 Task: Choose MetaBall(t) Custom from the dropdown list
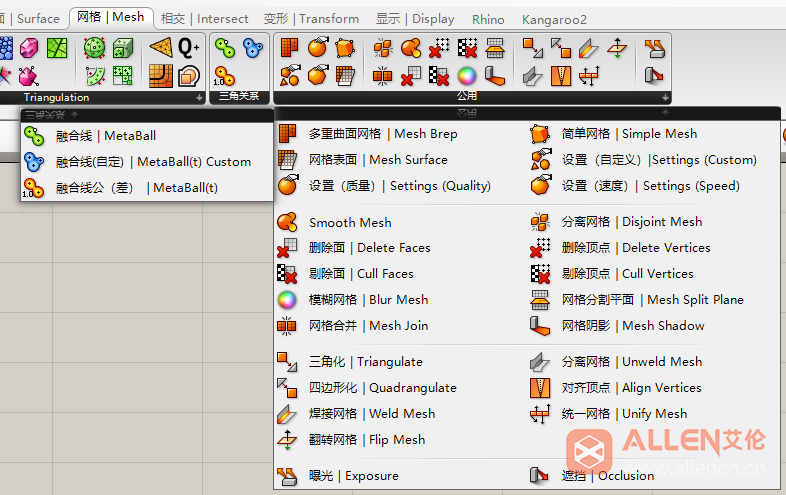(x=147, y=162)
